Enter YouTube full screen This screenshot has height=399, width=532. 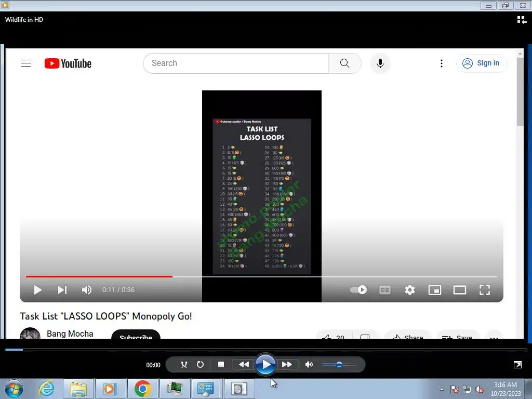(485, 290)
